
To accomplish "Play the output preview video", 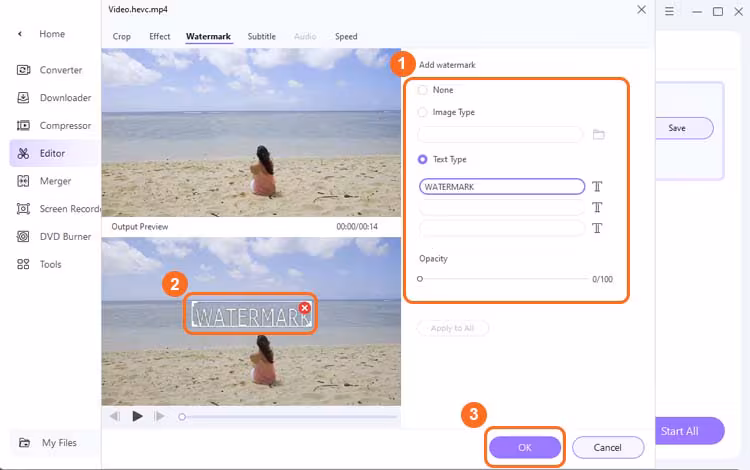I will coord(137,416).
